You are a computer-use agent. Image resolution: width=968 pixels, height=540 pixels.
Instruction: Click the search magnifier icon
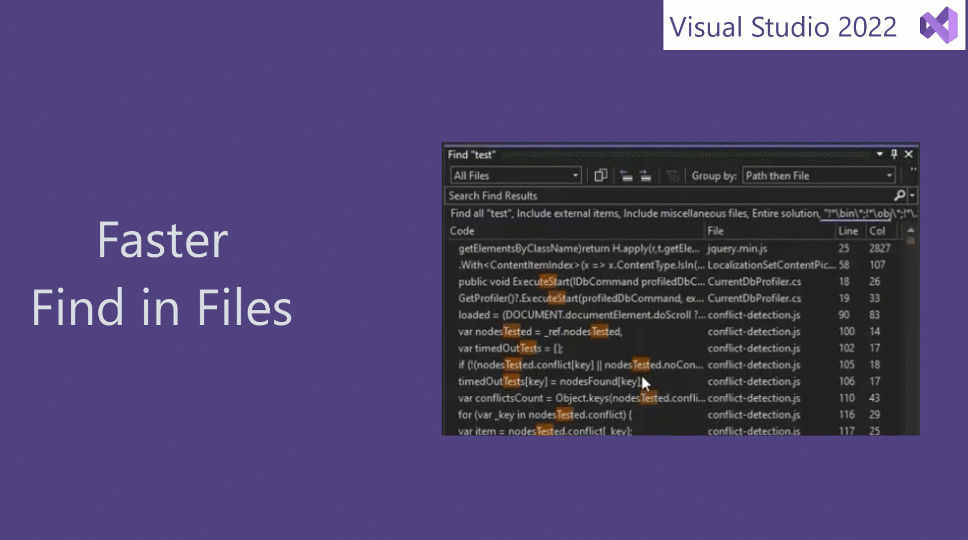point(899,196)
